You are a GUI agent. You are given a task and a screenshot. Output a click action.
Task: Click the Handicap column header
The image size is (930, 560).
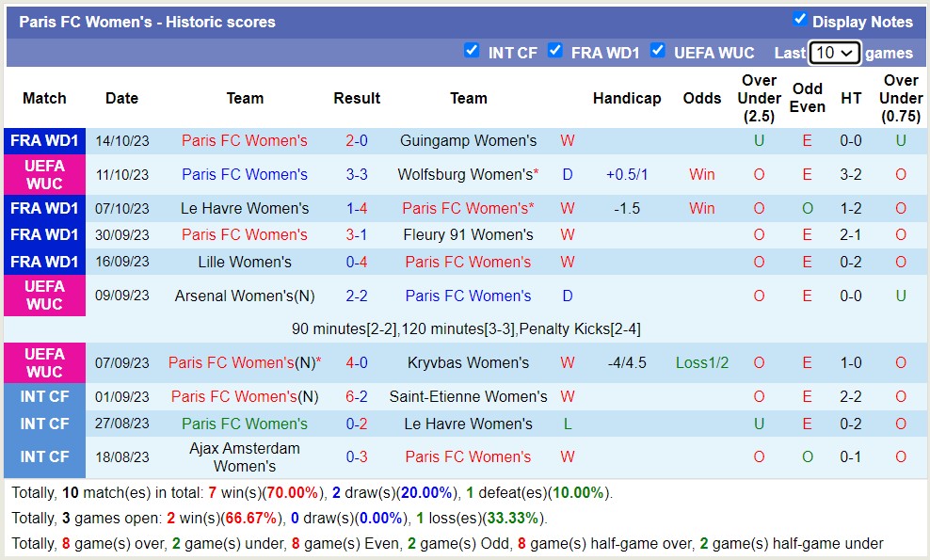tap(627, 98)
